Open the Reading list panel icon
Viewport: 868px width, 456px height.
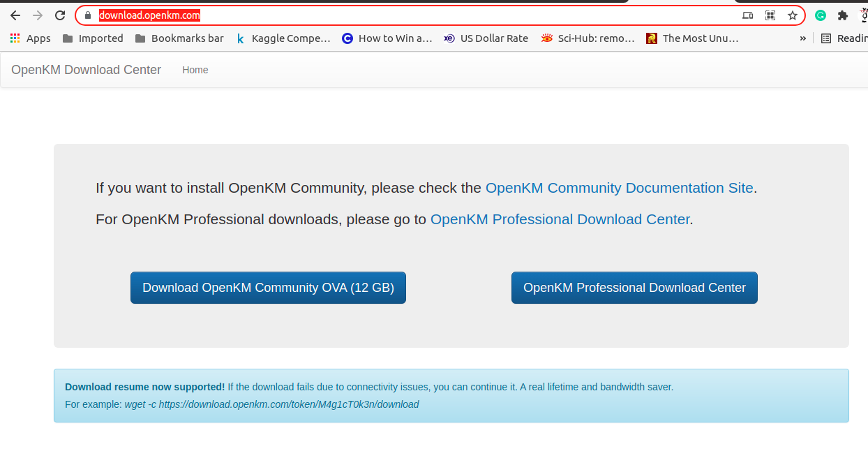tap(828, 38)
